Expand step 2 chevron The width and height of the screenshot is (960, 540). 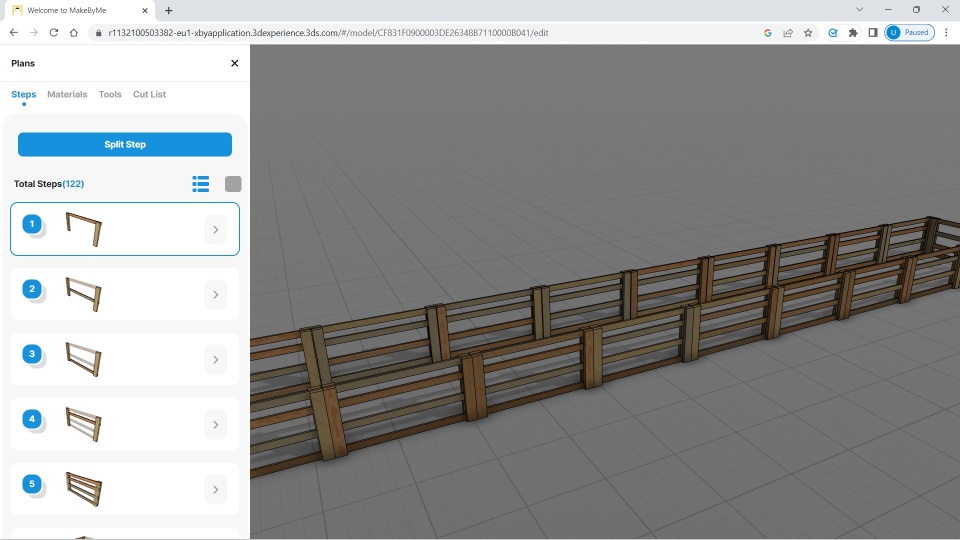[216, 294]
